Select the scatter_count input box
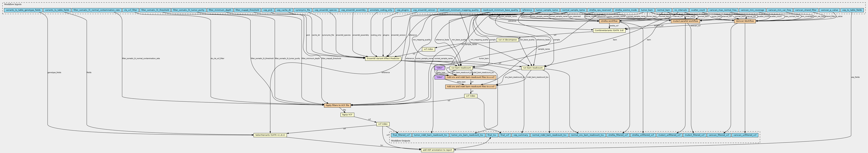868x153 pixels. (x=697, y=10)
